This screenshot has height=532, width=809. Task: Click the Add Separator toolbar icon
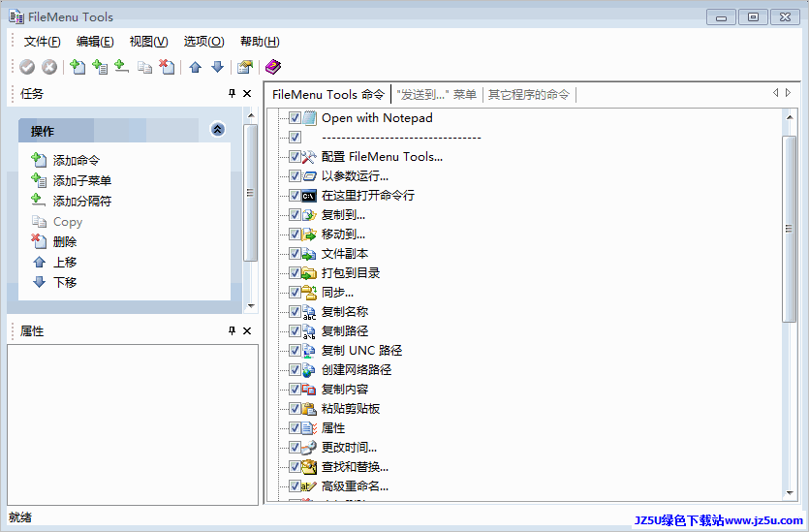[121, 67]
